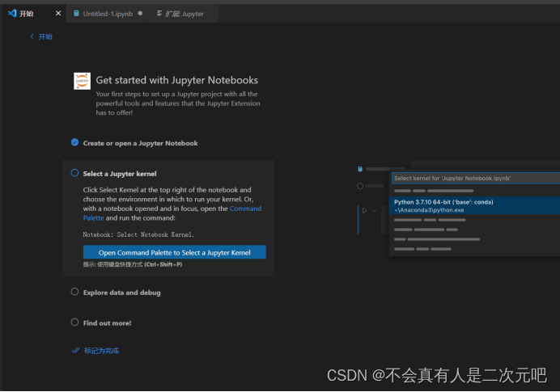
Task: Expand Create or open a Jupyter Notebook step
Action: [140, 143]
